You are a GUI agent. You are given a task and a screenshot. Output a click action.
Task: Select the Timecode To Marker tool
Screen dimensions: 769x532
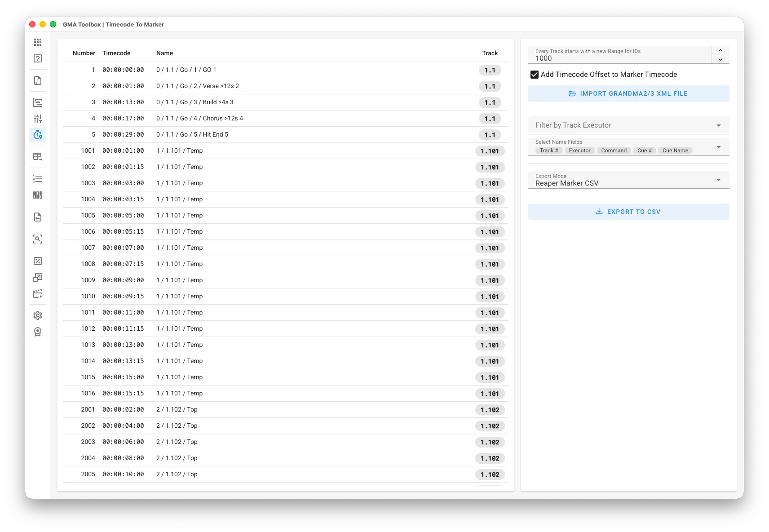(x=38, y=135)
